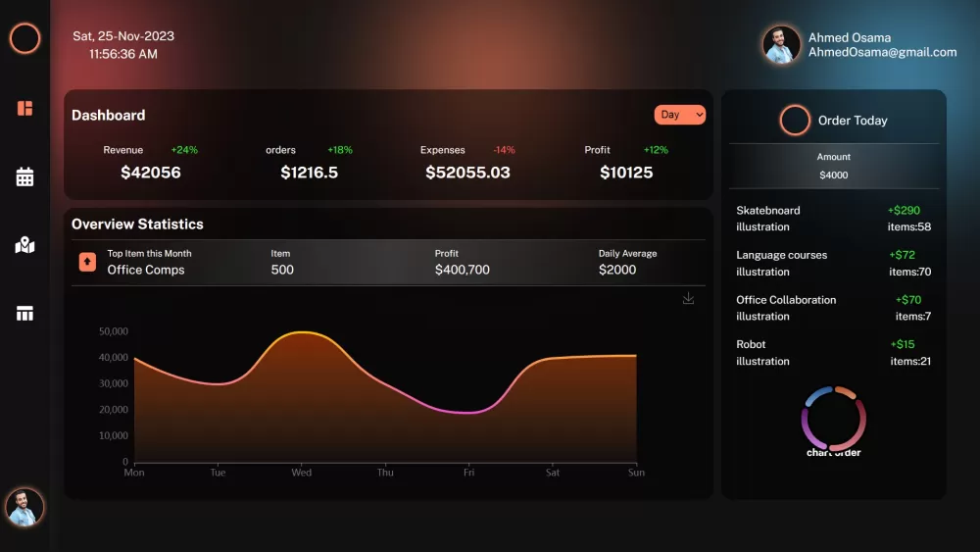Click the Daily Average $2000

click(616, 270)
